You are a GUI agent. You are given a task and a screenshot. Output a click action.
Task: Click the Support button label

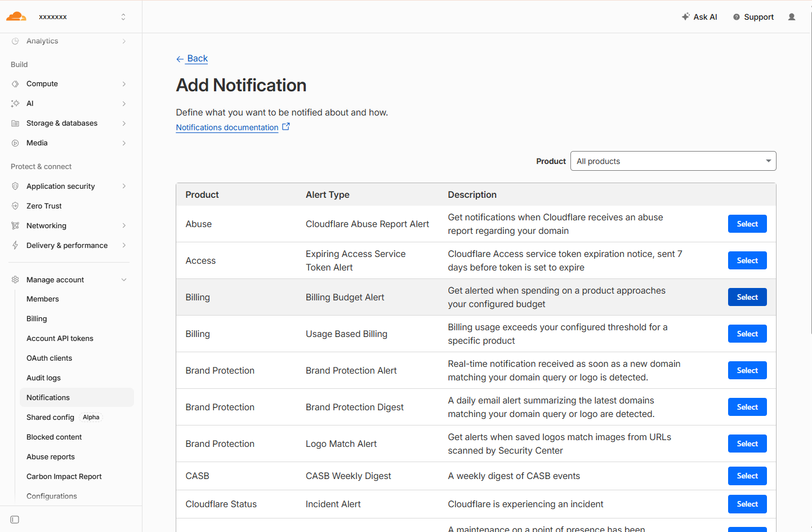click(x=759, y=17)
